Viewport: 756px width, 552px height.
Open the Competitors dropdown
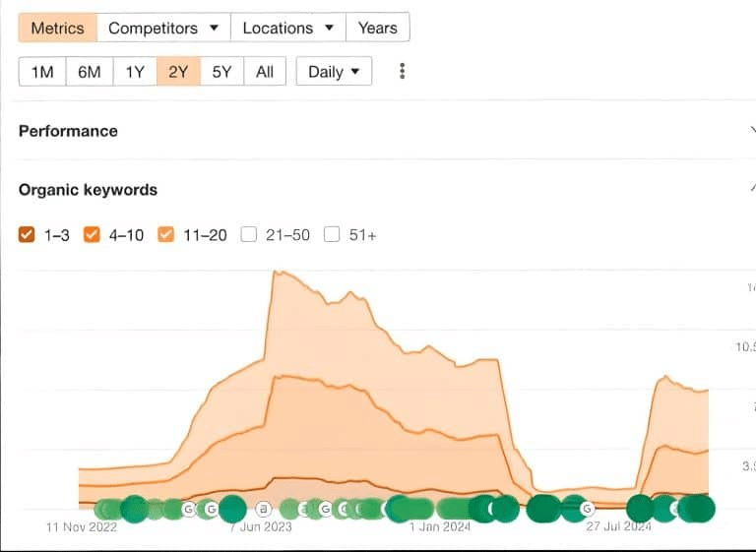163,28
